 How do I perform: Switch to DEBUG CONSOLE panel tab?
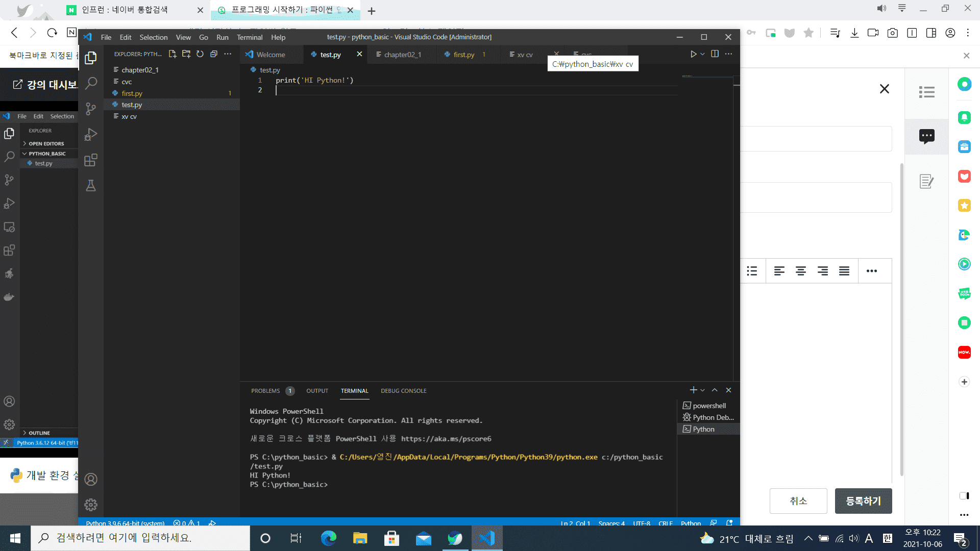point(403,391)
